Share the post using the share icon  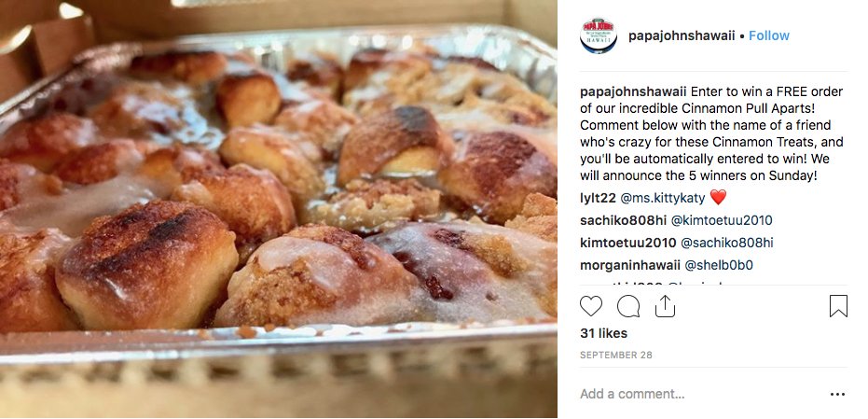pyautogui.click(x=665, y=305)
